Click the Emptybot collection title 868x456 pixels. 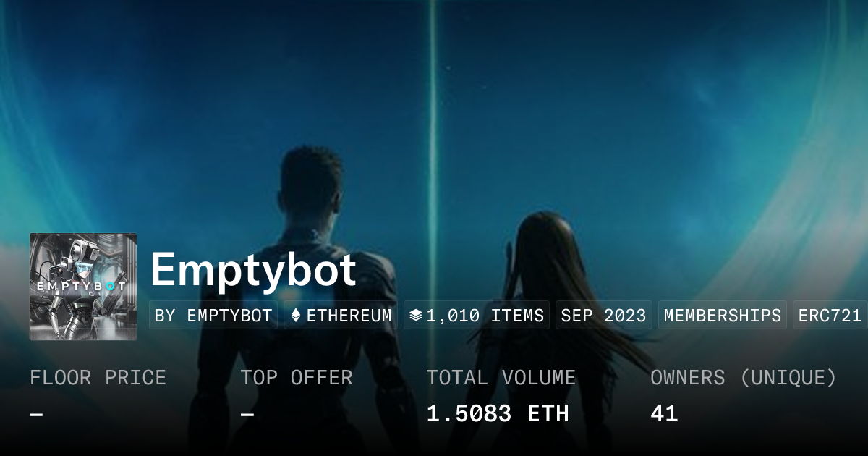coord(253,271)
